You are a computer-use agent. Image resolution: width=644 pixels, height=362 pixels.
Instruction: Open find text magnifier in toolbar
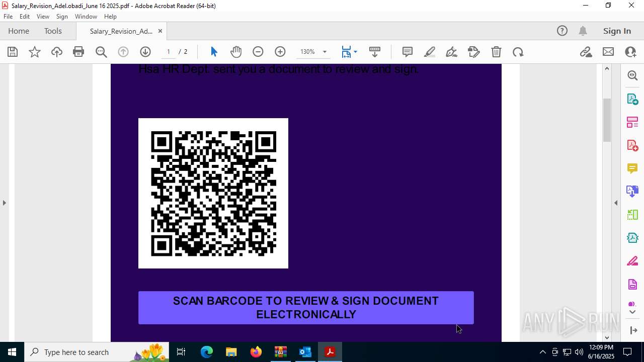point(101,52)
